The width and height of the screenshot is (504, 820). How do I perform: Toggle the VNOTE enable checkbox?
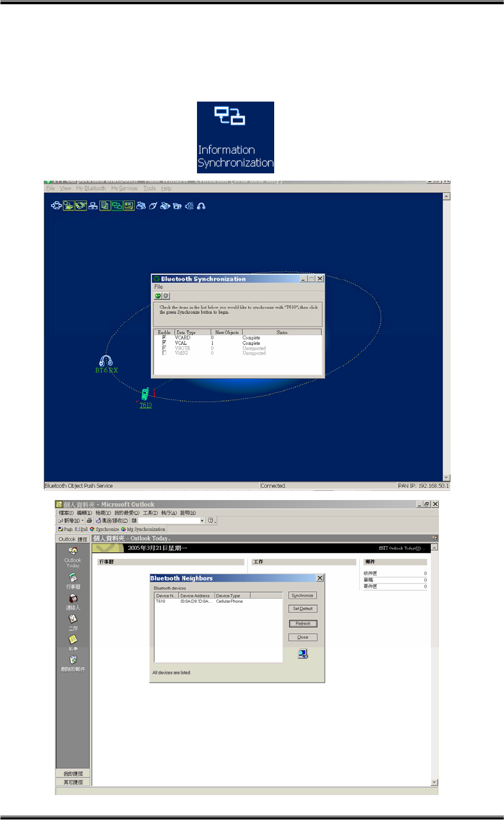click(x=164, y=348)
